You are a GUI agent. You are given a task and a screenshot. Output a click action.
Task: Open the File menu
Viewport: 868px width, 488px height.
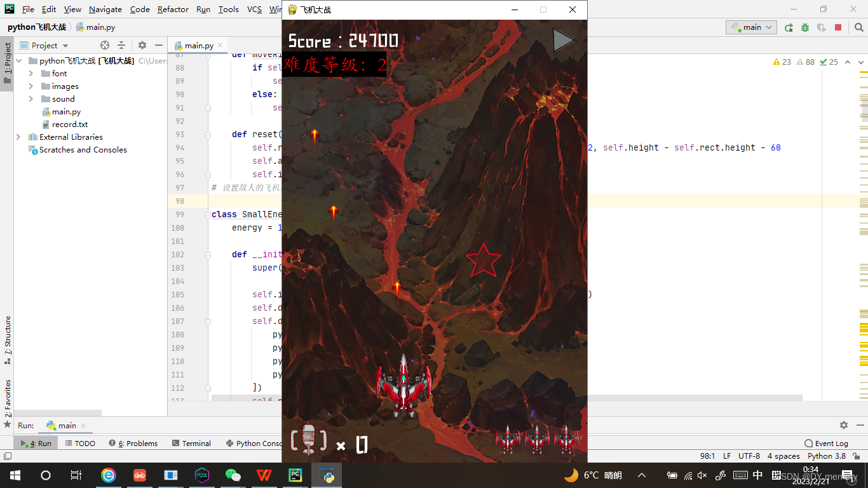(28, 9)
